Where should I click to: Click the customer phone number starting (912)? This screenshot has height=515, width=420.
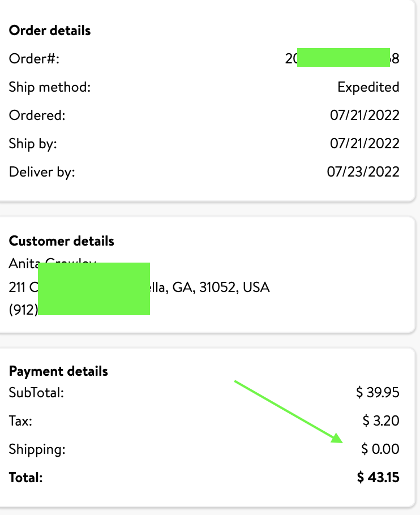click(79, 310)
